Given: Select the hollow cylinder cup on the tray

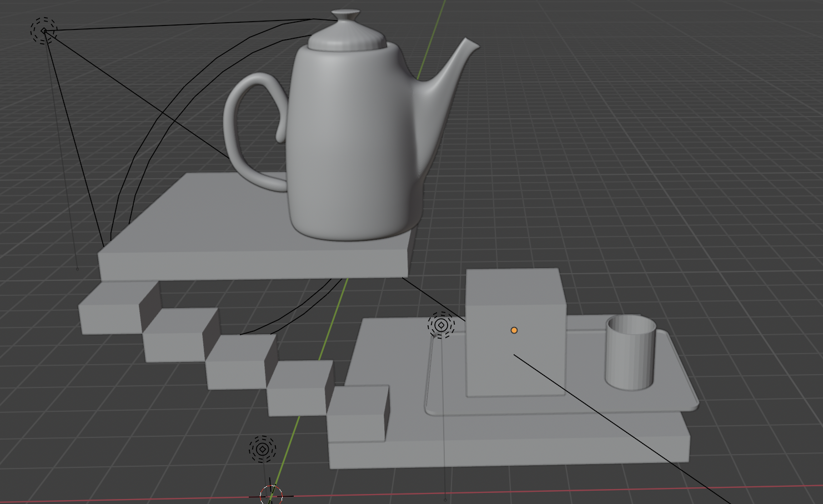Looking at the screenshot, I should pyautogui.click(x=630, y=352).
